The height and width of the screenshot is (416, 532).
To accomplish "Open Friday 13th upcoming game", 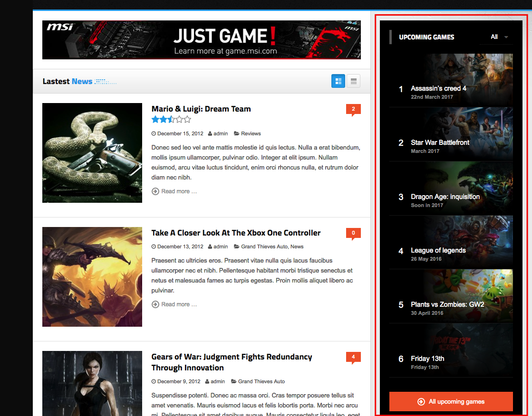I will pyautogui.click(x=451, y=350).
